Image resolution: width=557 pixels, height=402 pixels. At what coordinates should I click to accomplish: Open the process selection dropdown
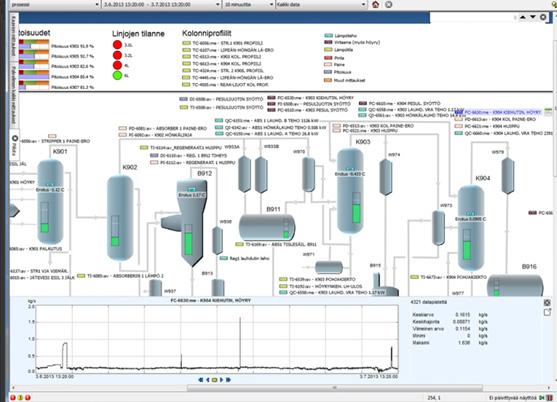tap(54, 5)
